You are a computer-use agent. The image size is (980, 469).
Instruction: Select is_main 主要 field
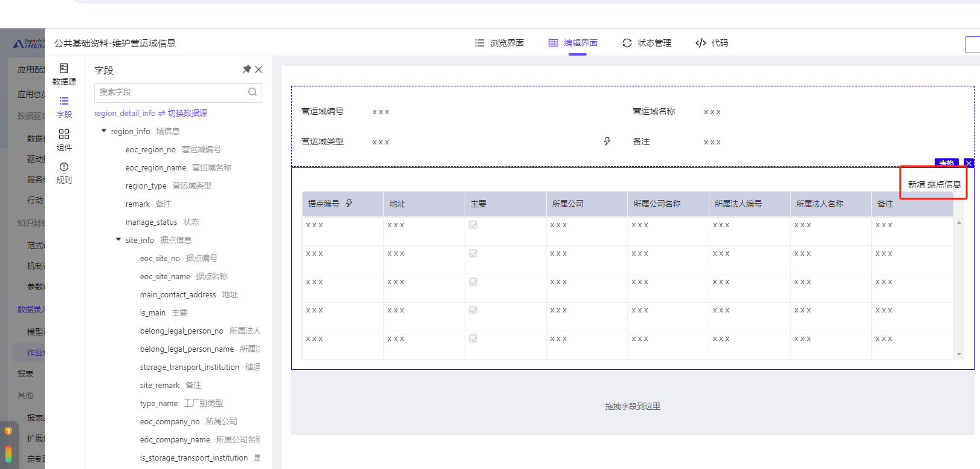164,312
